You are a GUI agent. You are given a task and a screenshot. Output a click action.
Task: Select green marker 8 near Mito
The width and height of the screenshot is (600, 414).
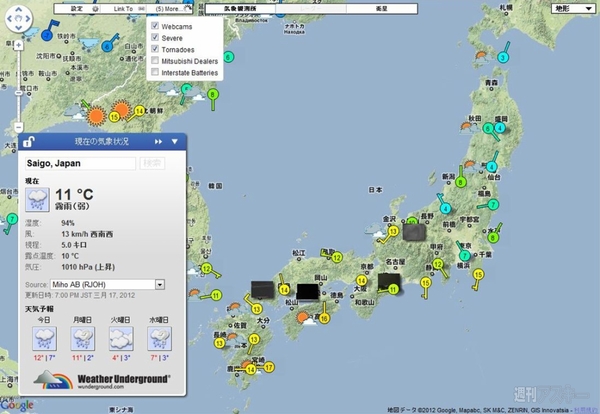pos(493,238)
